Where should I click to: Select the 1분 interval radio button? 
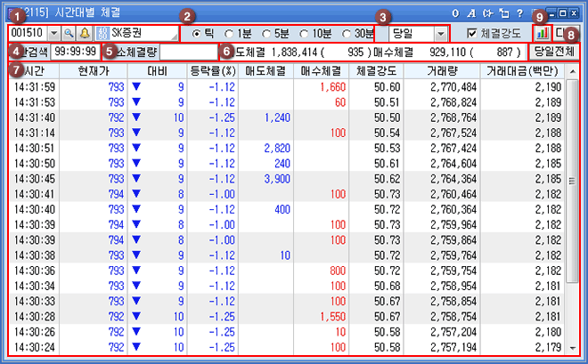pyautogui.click(x=229, y=33)
